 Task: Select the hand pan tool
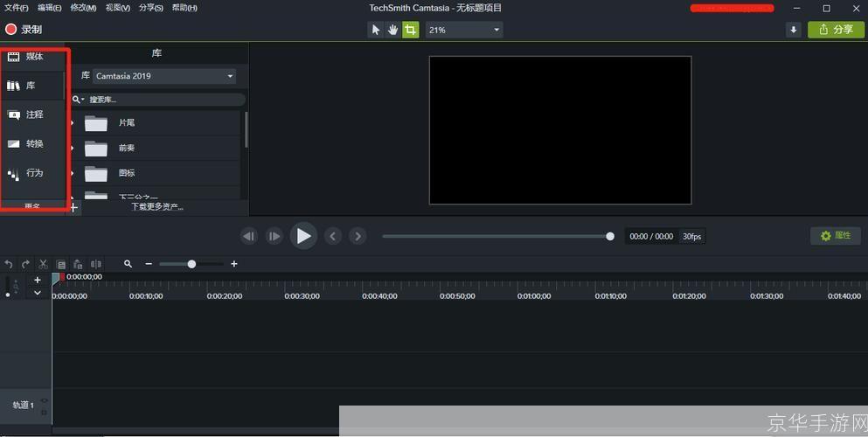pos(392,30)
